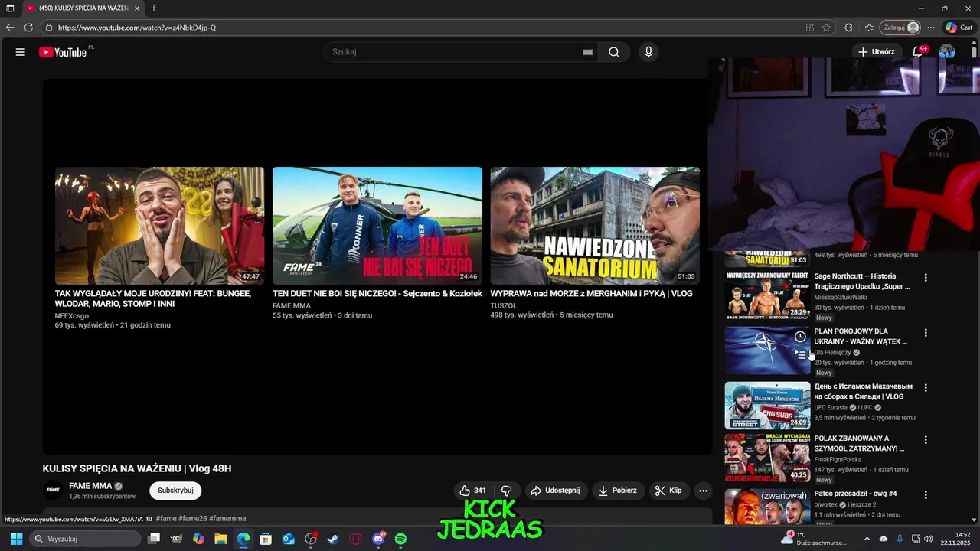This screenshot has height=551, width=980.
Task: Open more actions three-dot menu below video
Action: 703,491
